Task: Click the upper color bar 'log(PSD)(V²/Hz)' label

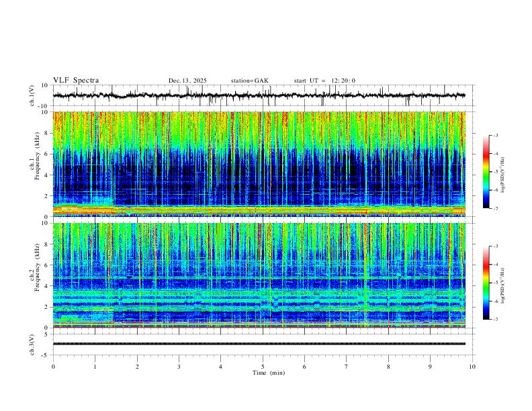Action: click(504, 175)
